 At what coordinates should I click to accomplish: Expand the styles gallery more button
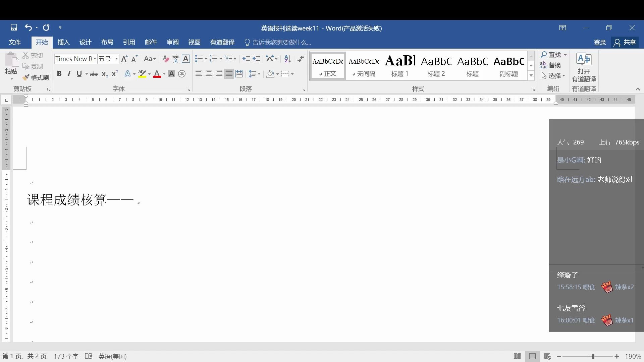pyautogui.click(x=531, y=76)
